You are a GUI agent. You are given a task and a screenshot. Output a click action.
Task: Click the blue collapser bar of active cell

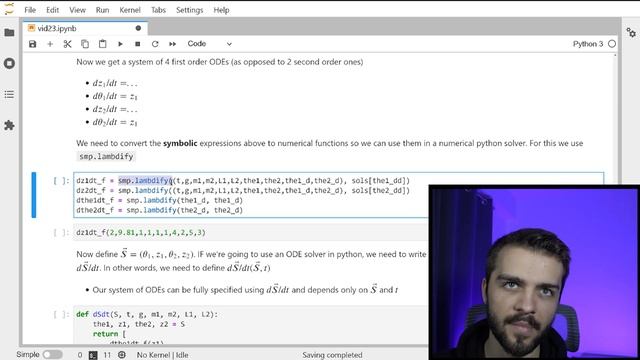tap(34, 195)
